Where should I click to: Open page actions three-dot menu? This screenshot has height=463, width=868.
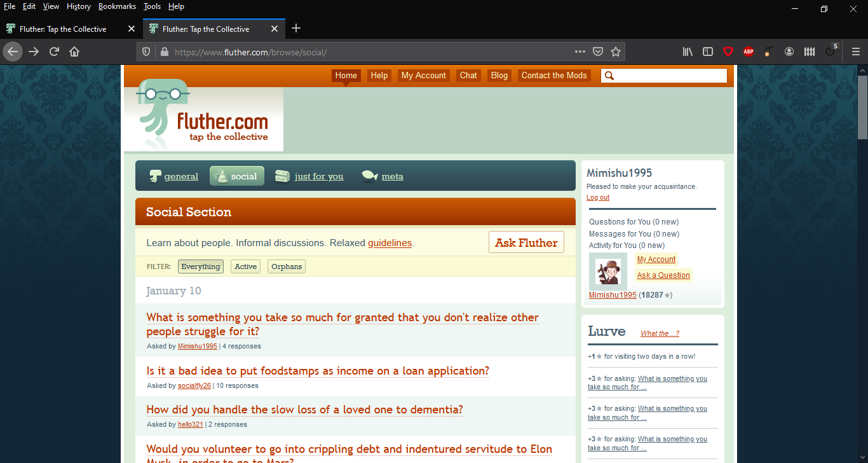pyautogui.click(x=580, y=52)
